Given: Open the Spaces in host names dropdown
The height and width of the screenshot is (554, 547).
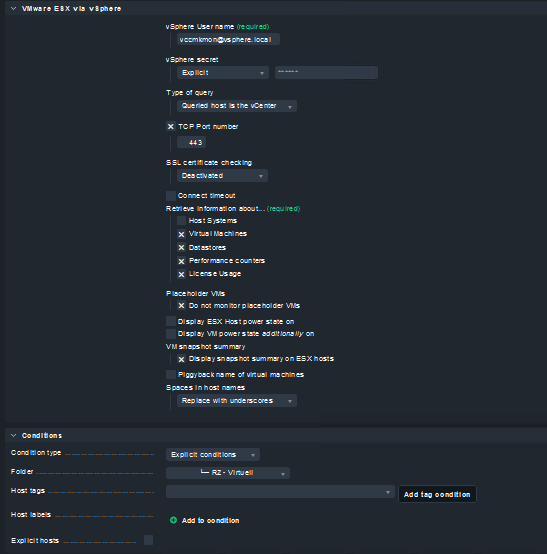Looking at the screenshot, I should click(237, 401).
